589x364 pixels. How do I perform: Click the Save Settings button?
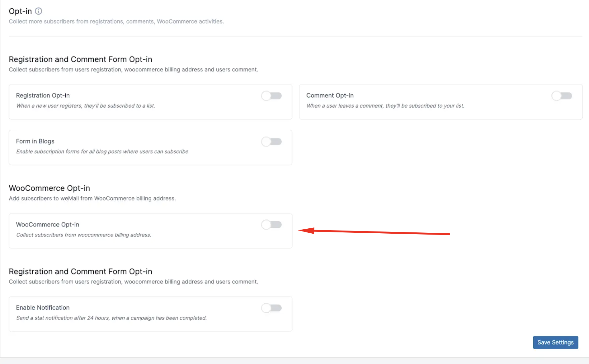[555, 342]
